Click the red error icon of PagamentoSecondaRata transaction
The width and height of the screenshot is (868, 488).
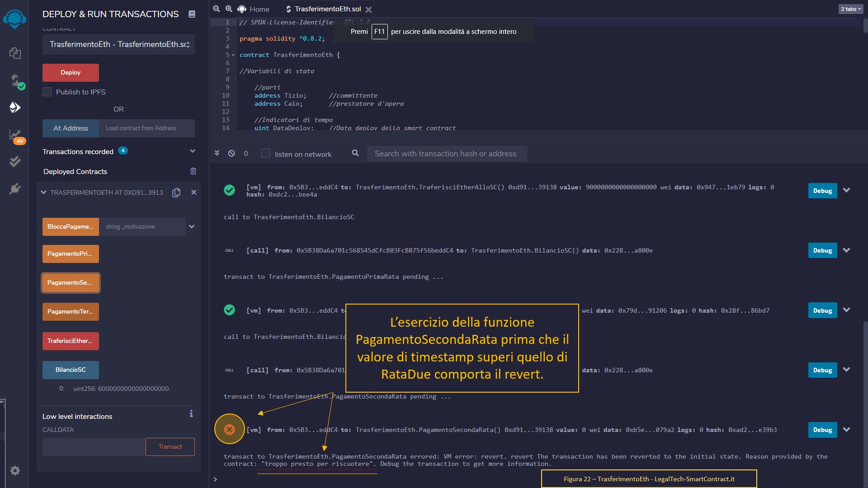230,429
